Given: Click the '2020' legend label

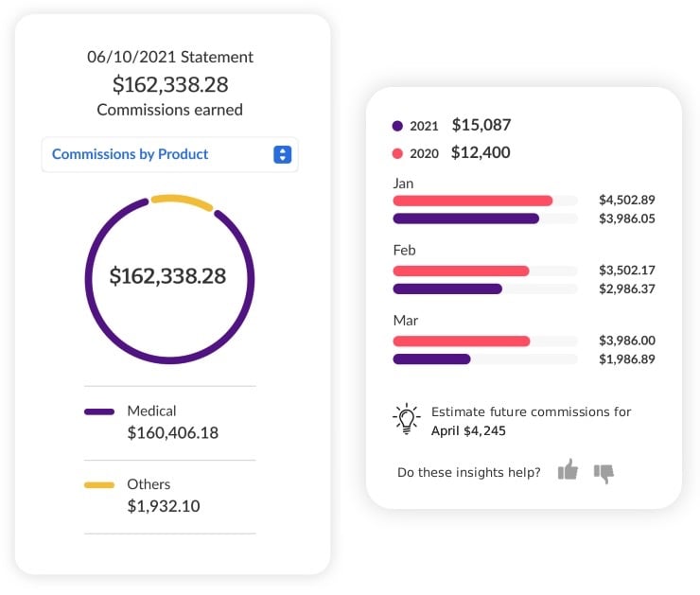Looking at the screenshot, I should pyautogui.click(x=424, y=153).
